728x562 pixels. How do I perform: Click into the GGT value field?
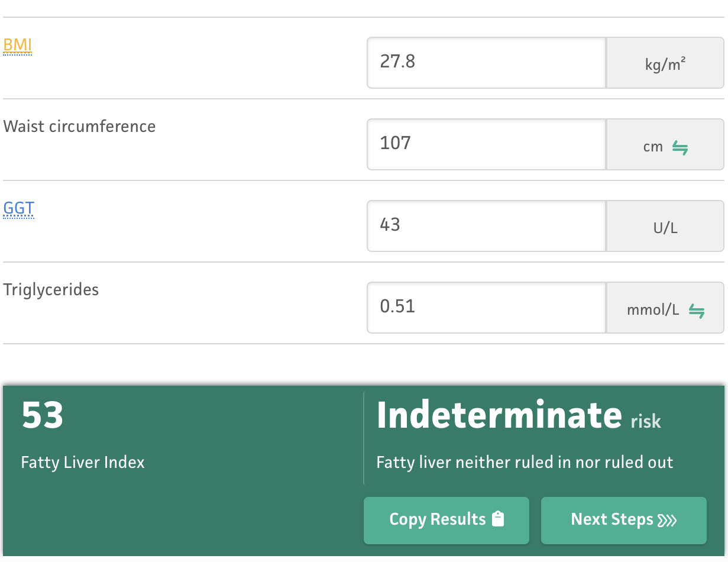(487, 227)
